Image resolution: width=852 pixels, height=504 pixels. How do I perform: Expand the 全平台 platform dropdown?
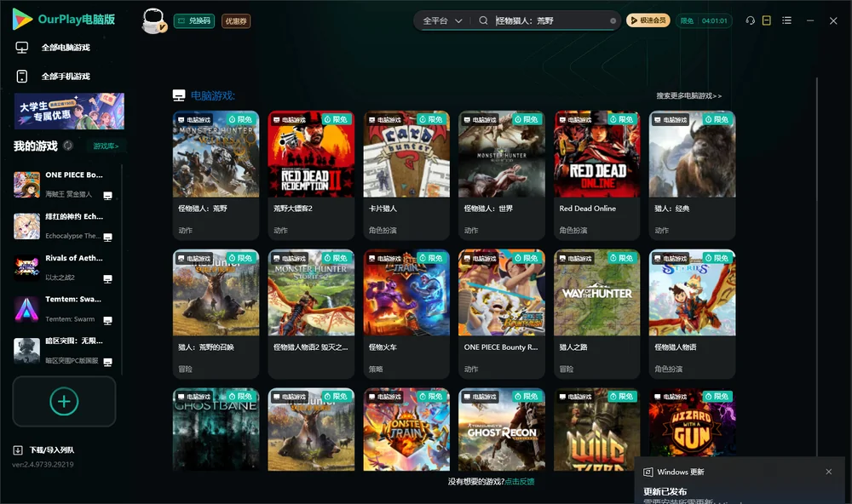pos(442,20)
